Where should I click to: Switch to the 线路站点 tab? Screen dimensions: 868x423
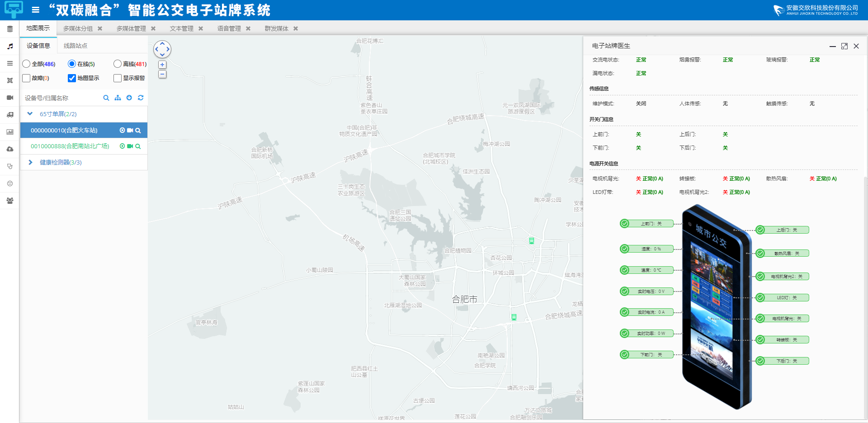(x=75, y=46)
